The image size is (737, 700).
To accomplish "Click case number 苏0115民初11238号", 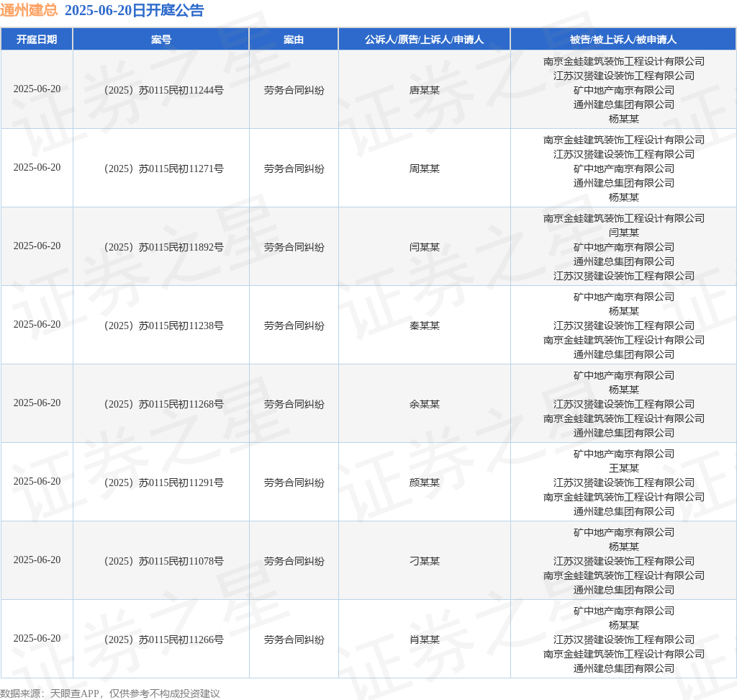I will point(163,326).
